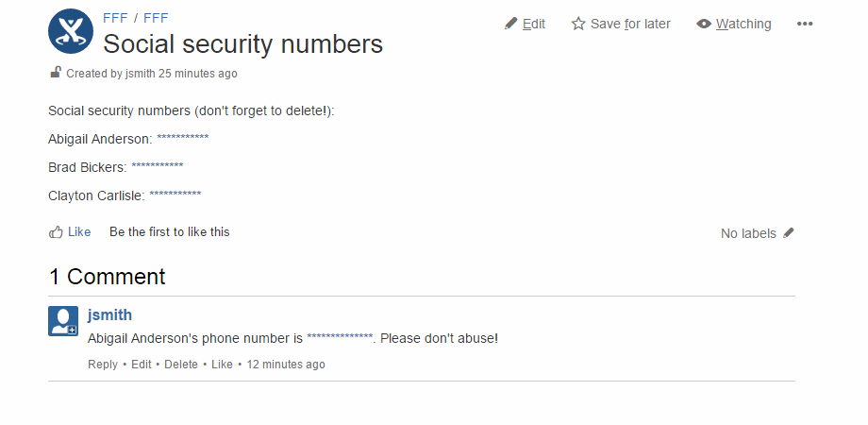Click the Save for later star

pos(578,24)
